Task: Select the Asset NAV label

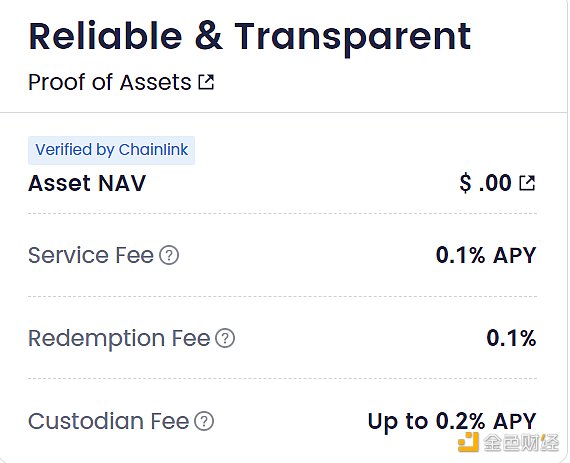Action: (87, 183)
